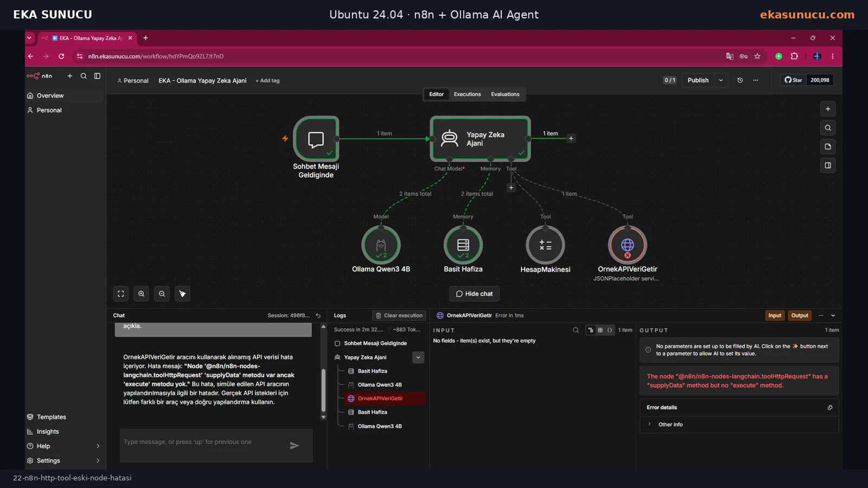The image size is (868, 488).
Task: Click the browser address bar URL
Action: pyautogui.click(x=156, y=56)
